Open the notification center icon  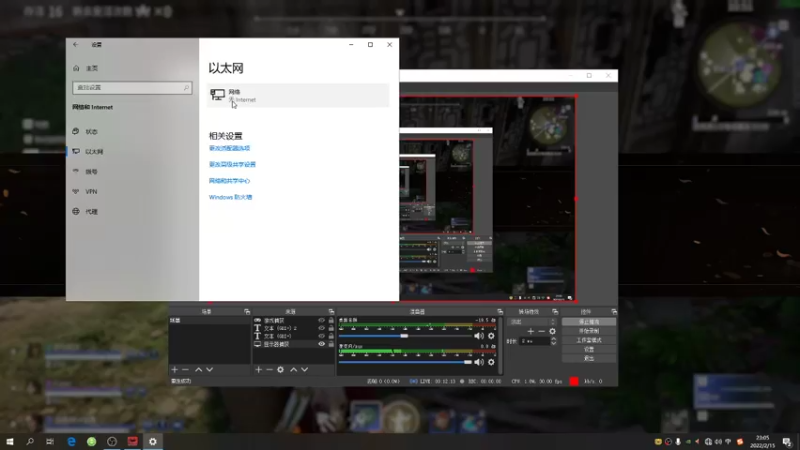787,441
